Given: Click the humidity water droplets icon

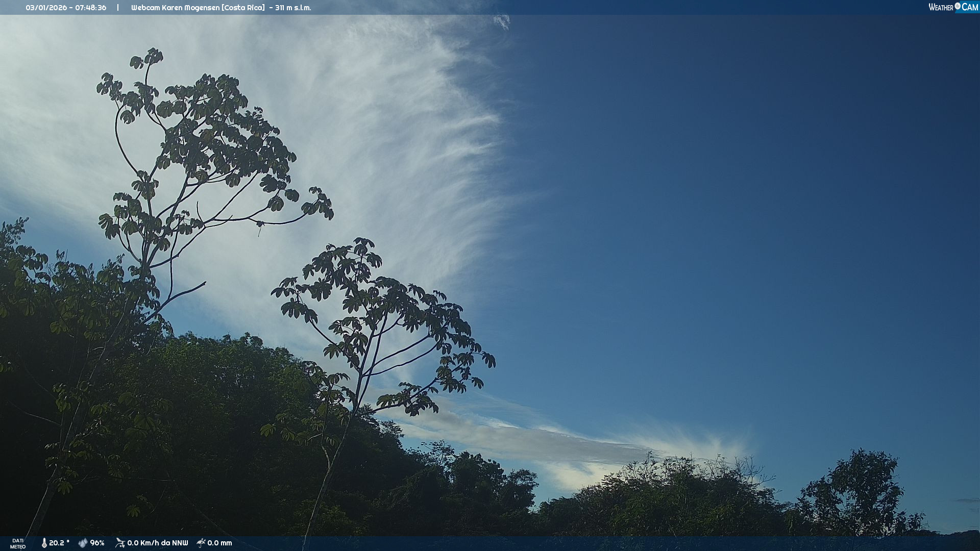Looking at the screenshot, I should [83, 543].
